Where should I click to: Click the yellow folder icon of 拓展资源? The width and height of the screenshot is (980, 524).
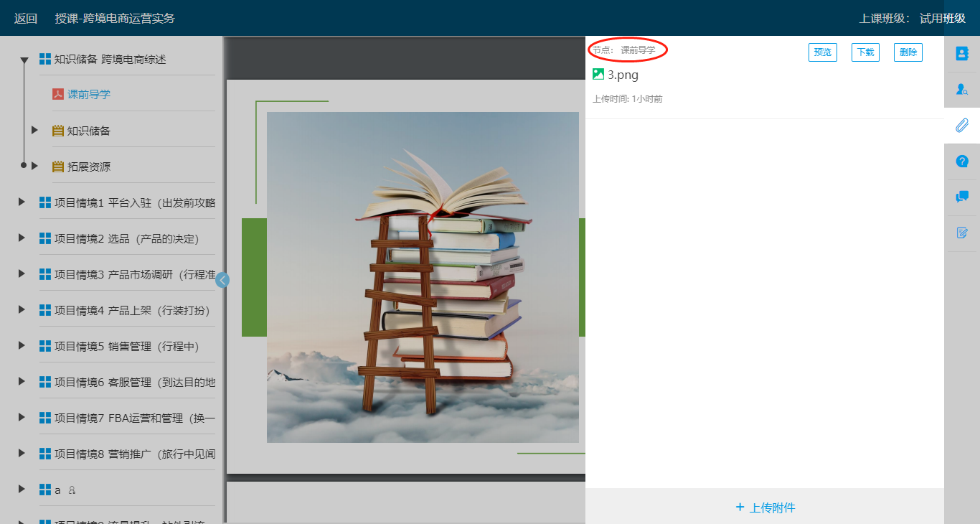58,167
